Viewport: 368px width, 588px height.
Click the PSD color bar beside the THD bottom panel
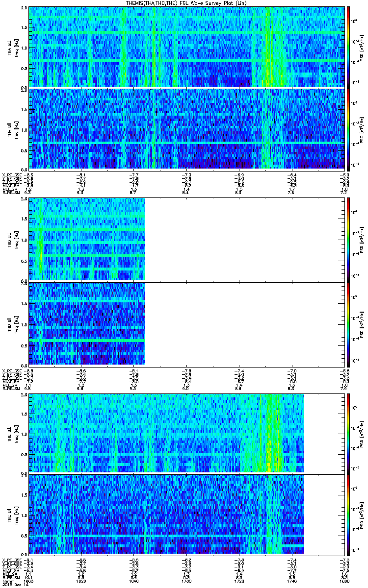coord(349,323)
